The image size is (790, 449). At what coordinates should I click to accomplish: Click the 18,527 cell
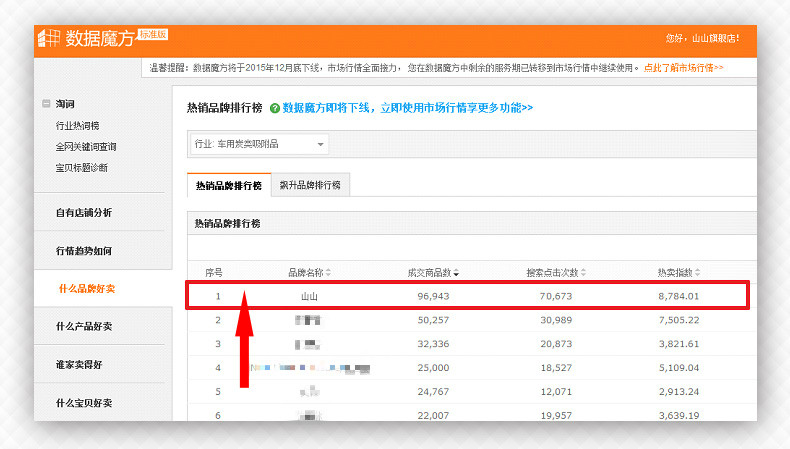556,368
